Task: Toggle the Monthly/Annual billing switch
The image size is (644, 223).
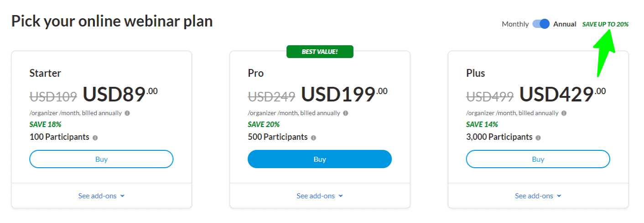Action: [541, 24]
